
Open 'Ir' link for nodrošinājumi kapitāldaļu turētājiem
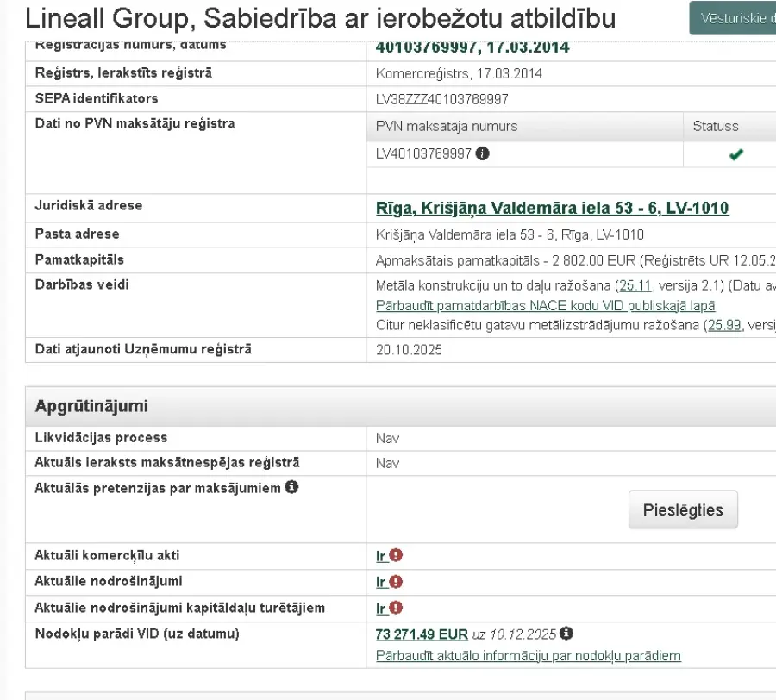click(380, 609)
